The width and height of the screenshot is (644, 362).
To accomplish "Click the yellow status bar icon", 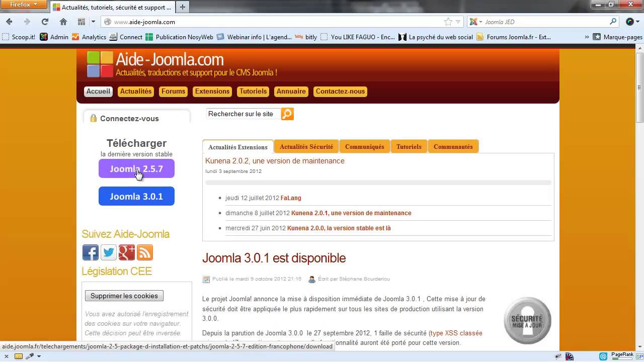I will (x=19, y=356).
